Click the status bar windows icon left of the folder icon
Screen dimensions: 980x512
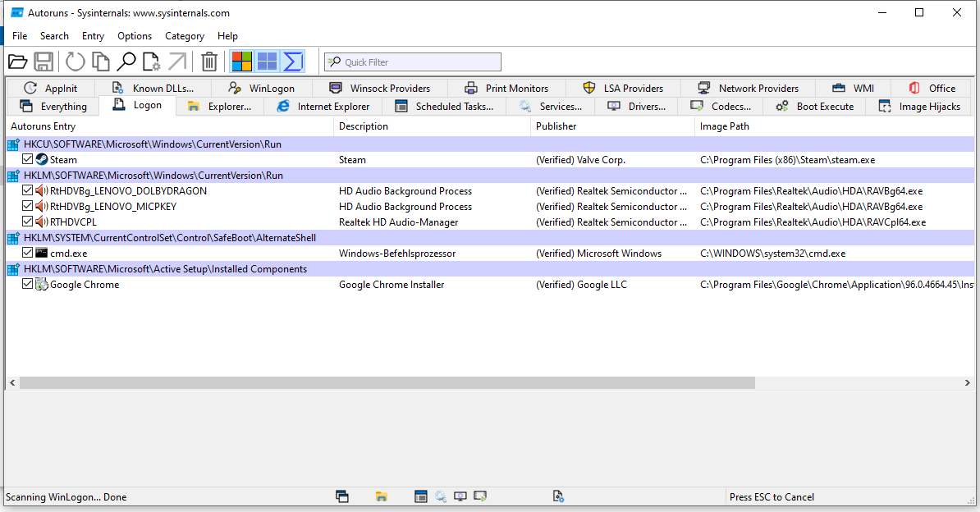[342, 496]
